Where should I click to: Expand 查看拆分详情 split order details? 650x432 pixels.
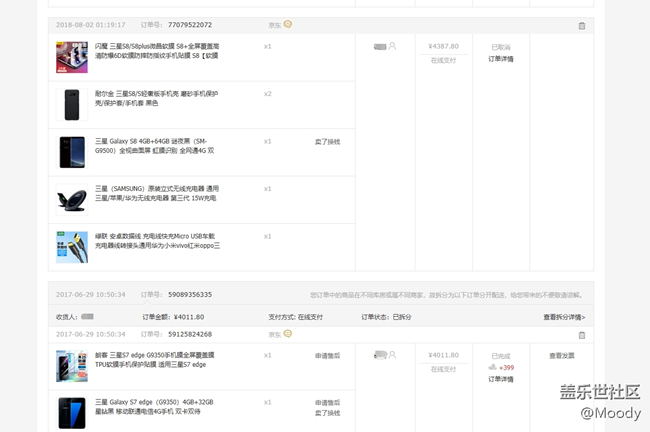pos(564,317)
